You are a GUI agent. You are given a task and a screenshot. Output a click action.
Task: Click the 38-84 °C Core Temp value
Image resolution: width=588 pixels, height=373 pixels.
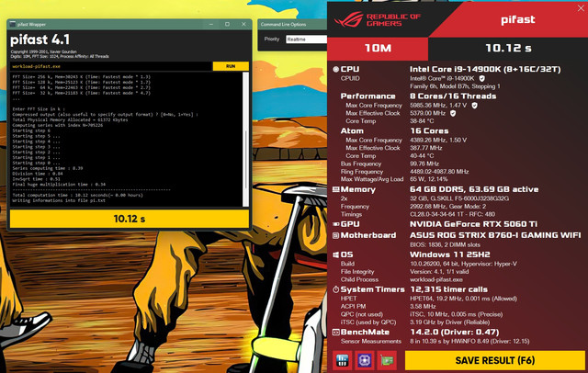tap(422, 121)
